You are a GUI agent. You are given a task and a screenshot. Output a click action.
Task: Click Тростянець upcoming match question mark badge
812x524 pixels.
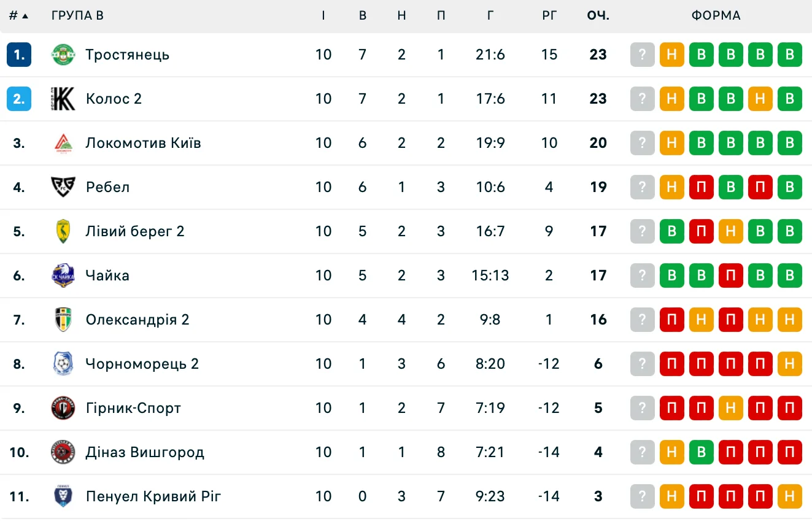tap(643, 55)
